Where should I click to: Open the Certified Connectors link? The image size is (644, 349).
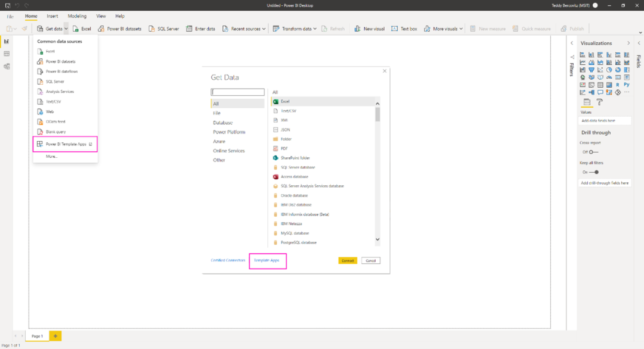(x=228, y=260)
